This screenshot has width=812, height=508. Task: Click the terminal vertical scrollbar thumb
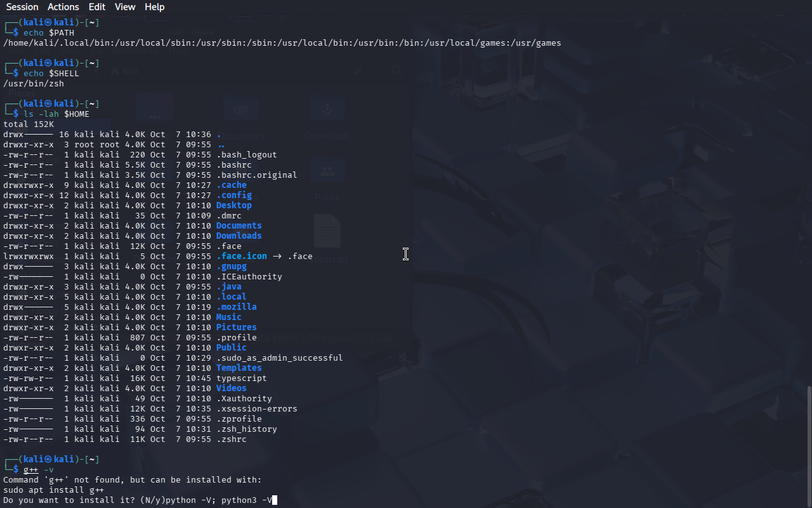[808, 444]
